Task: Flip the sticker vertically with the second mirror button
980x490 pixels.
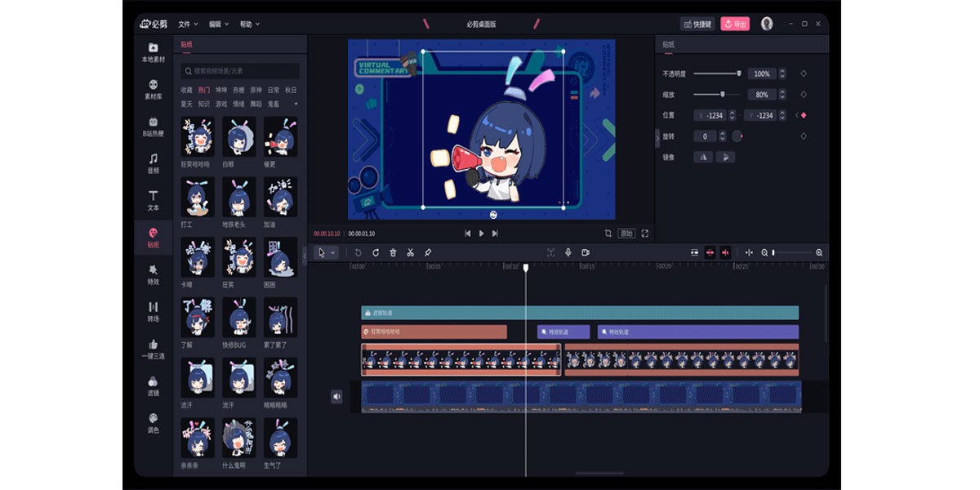Action: tap(725, 157)
